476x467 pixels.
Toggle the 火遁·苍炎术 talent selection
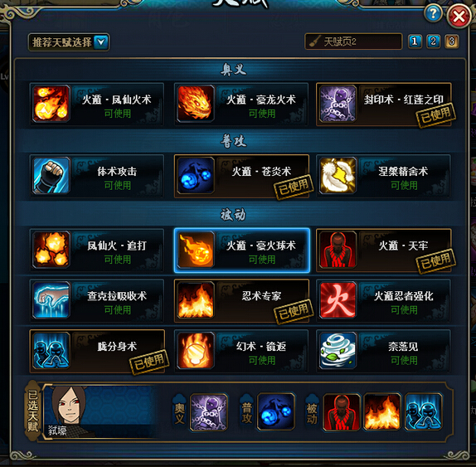tap(241, 176)
